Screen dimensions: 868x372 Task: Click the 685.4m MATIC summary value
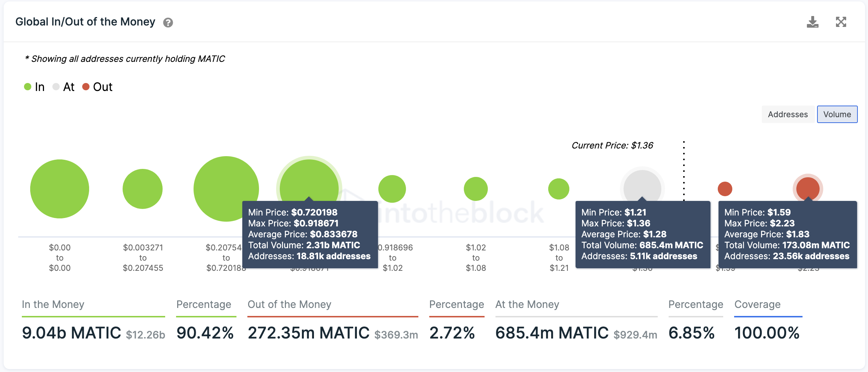coord(552,333)
